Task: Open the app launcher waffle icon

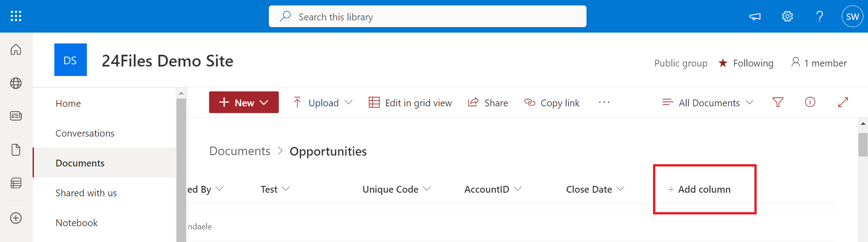Action: coord(16,16)
